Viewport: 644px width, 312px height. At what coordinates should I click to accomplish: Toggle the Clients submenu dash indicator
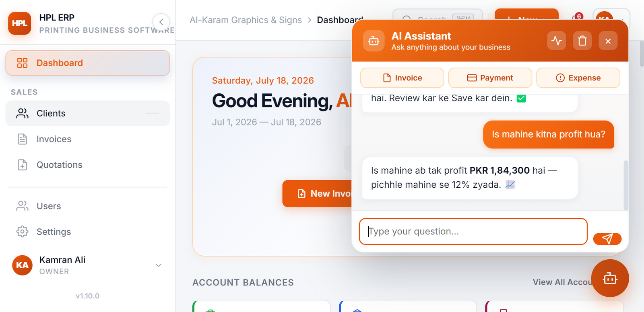click(152, 113)
